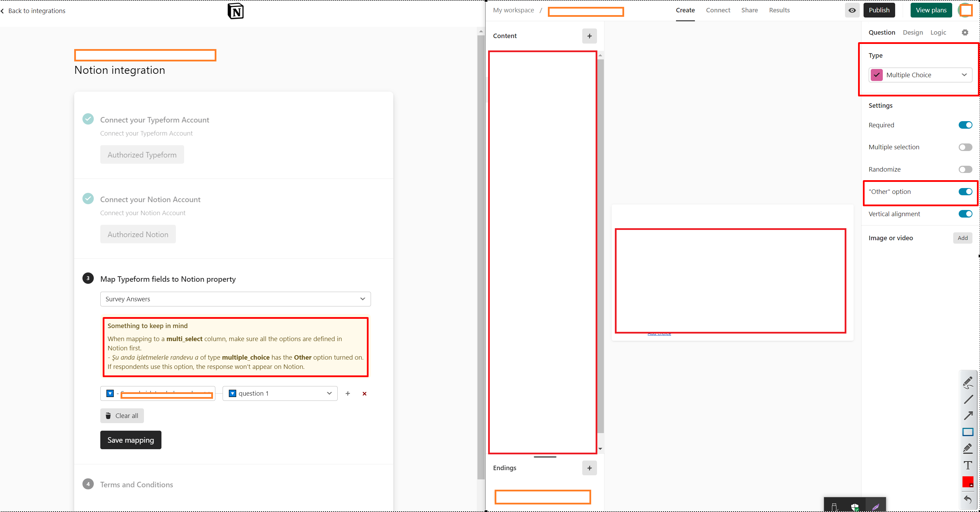Switch to the Create tab

685,10
